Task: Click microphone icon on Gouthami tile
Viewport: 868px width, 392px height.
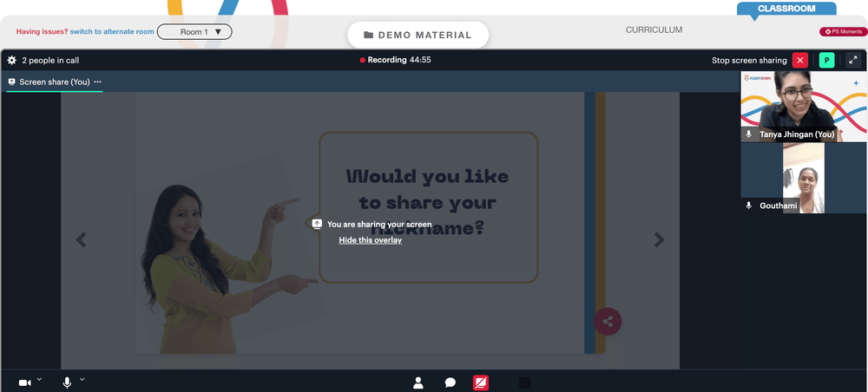Action: (x=749, y=206)
